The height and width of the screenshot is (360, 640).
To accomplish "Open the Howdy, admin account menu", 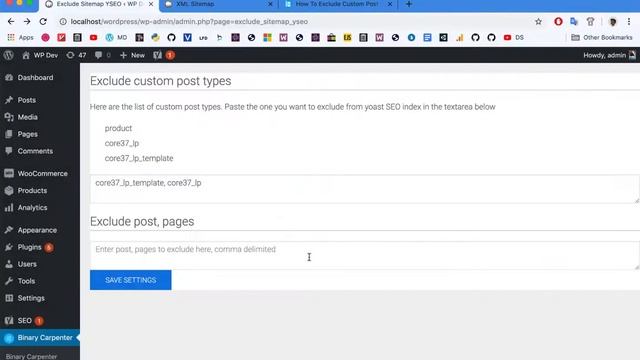I will coord(609,55).
